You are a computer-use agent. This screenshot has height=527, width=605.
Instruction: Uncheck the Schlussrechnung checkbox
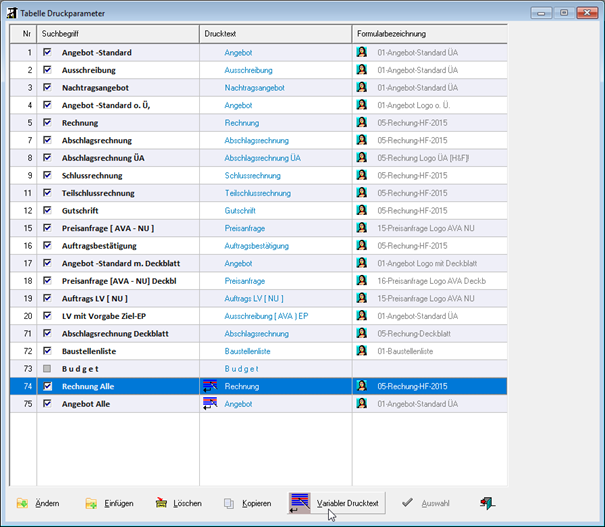(x=47, y=176)
